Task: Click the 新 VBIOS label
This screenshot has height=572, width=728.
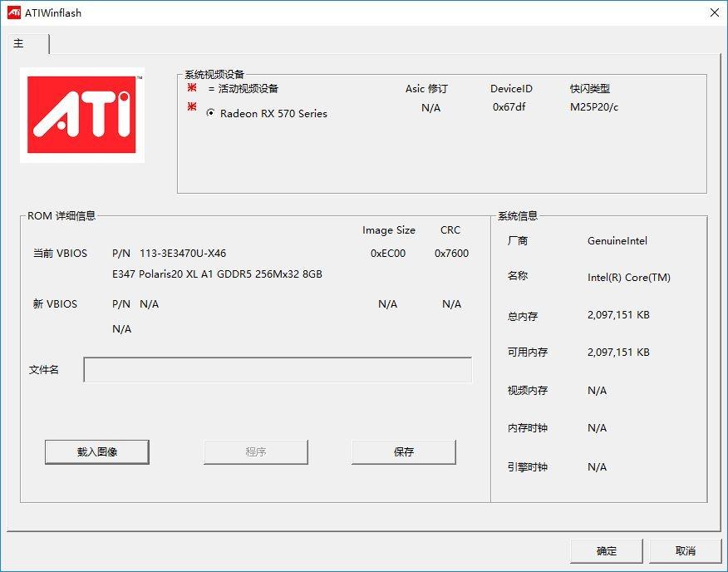Action: [x=55, y=304]
